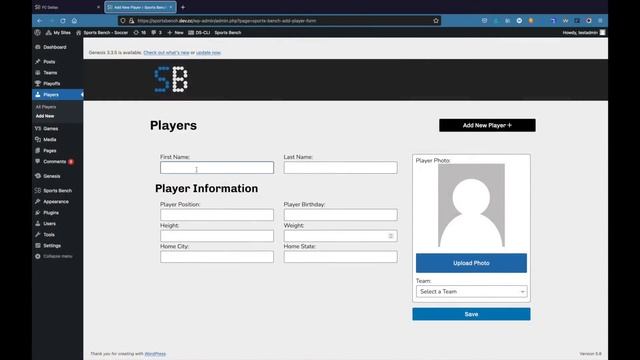Open the Select a Team dropdown
Viewport: 640px width, 360px height.
click(x=471, y=291)
